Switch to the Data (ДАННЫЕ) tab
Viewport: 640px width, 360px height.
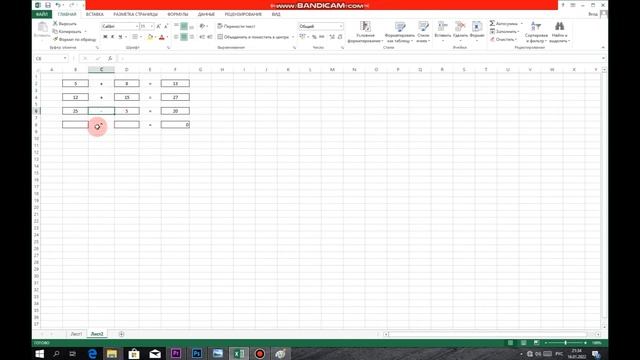click(206, 14)
